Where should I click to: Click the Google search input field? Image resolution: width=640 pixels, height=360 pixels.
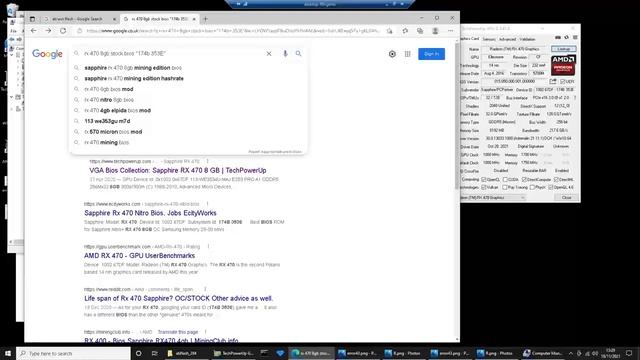[171, 53]
